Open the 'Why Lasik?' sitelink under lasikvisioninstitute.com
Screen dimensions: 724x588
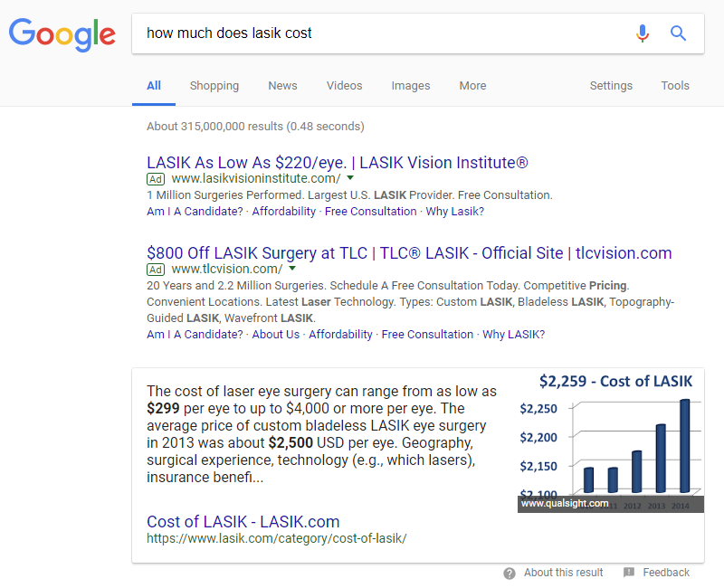(455, 212)
